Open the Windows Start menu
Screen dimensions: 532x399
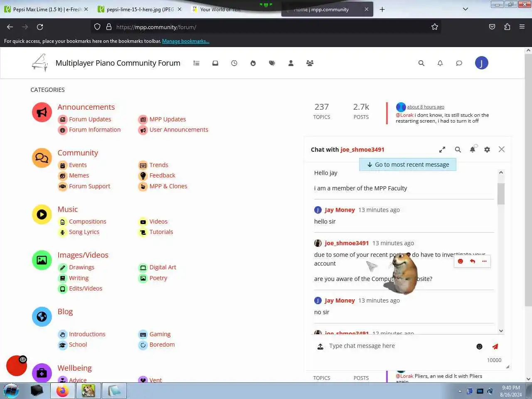coord(11,391)
